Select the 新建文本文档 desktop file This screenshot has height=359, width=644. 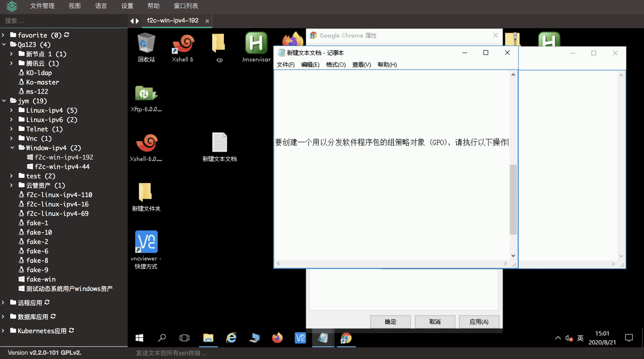[x=219, y=147]
